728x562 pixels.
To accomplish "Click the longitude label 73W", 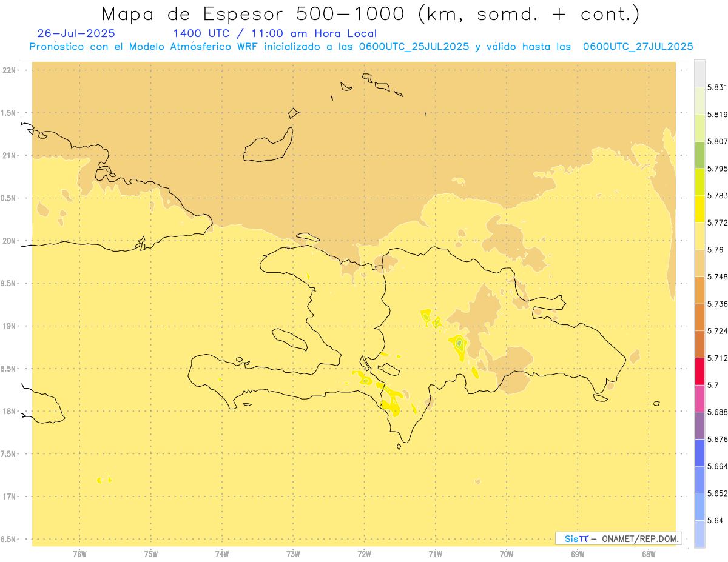I will point(293,554).
